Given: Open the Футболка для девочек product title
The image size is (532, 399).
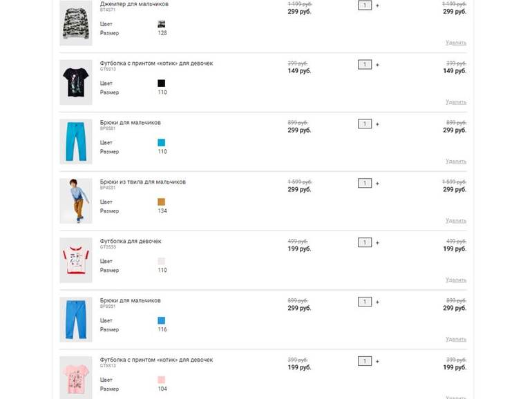Looking at the screenshot, I should click(x=131, y=242).
